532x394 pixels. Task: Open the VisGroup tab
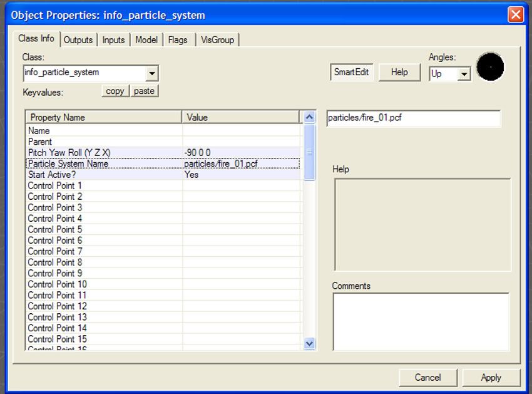coord(217,39)
